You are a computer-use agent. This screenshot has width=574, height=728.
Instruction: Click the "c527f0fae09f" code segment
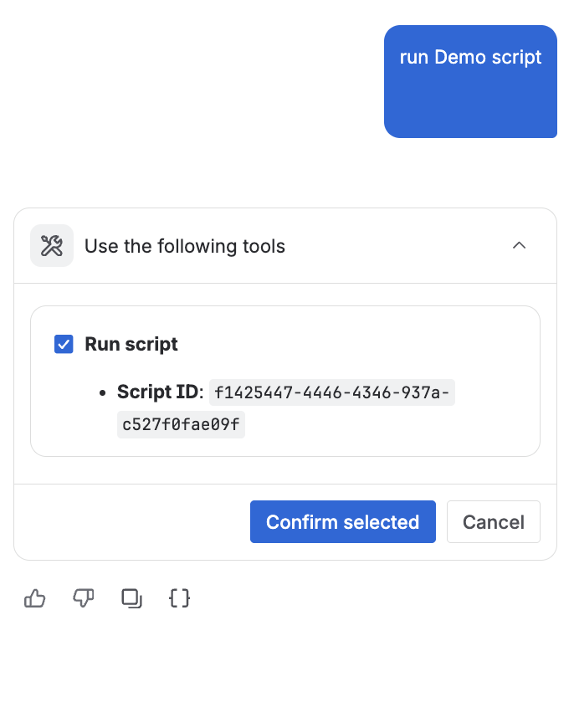tap(181, 425)
